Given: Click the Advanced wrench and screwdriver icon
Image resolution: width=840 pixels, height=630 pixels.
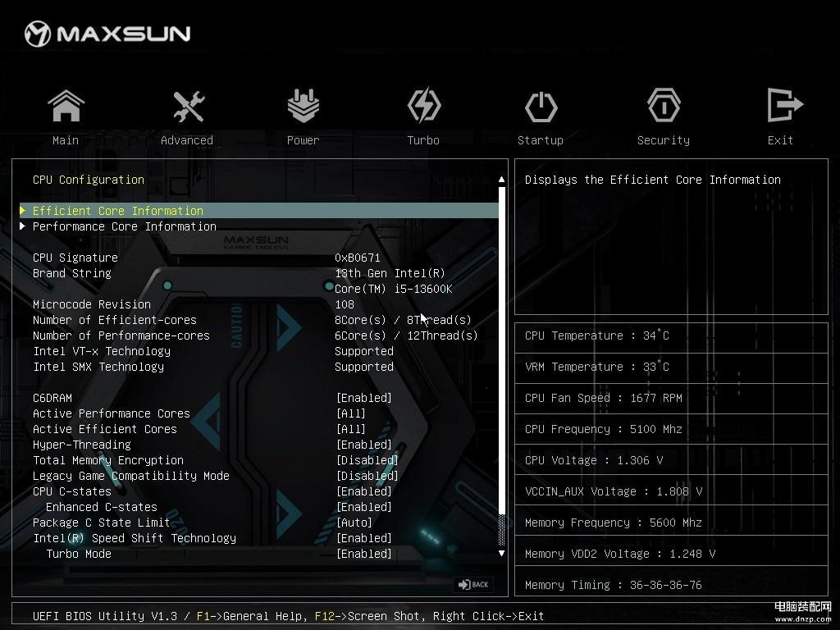Looking at the screenshot, I should tap(189, 106).
